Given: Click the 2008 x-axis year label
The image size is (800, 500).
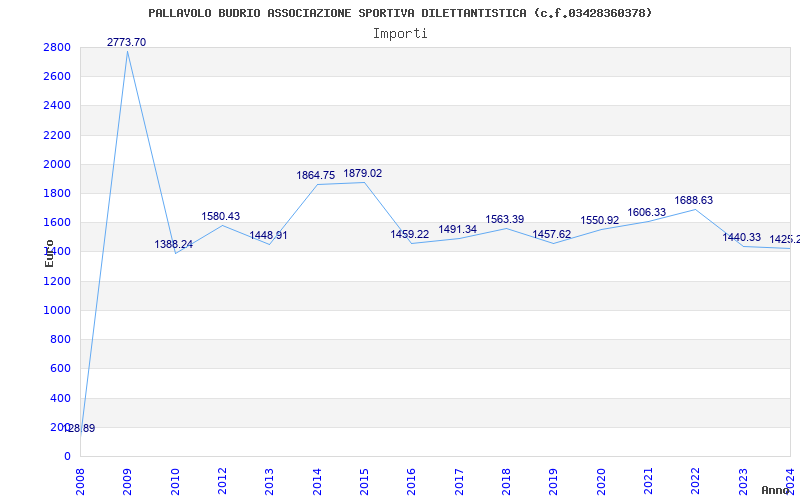Looking at the screenshot, I should point(80,482).
